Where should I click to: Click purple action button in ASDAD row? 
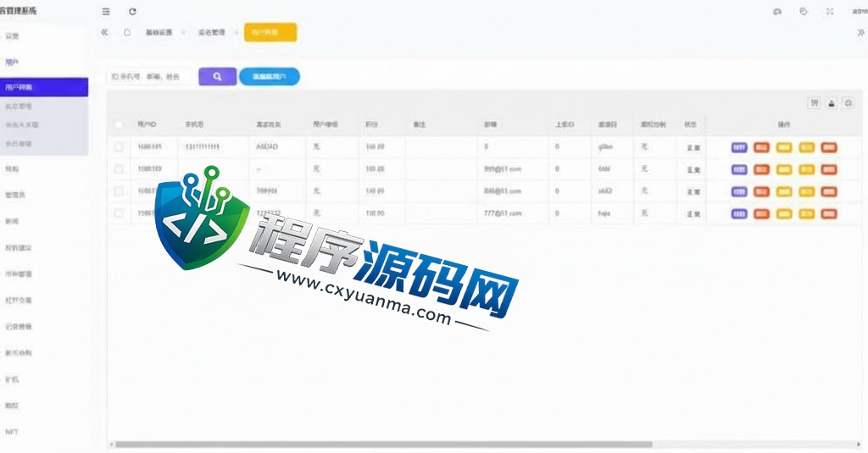(739, 147)
